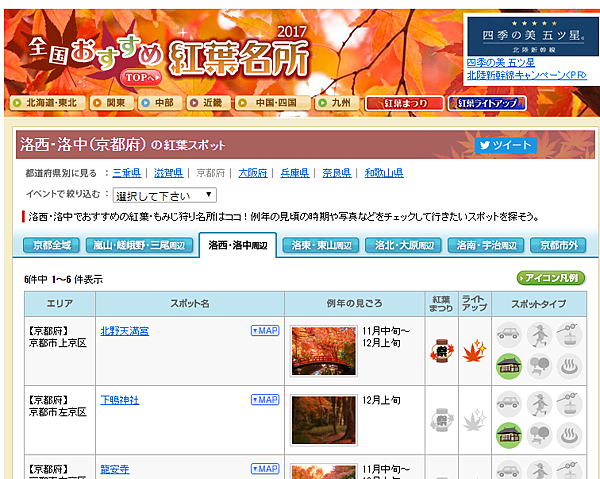Image resolution: width=600 pixels, height=479 pixels.
Task: Click car spot-type icon in 龍安寺 row
Action: pos(509,470)
